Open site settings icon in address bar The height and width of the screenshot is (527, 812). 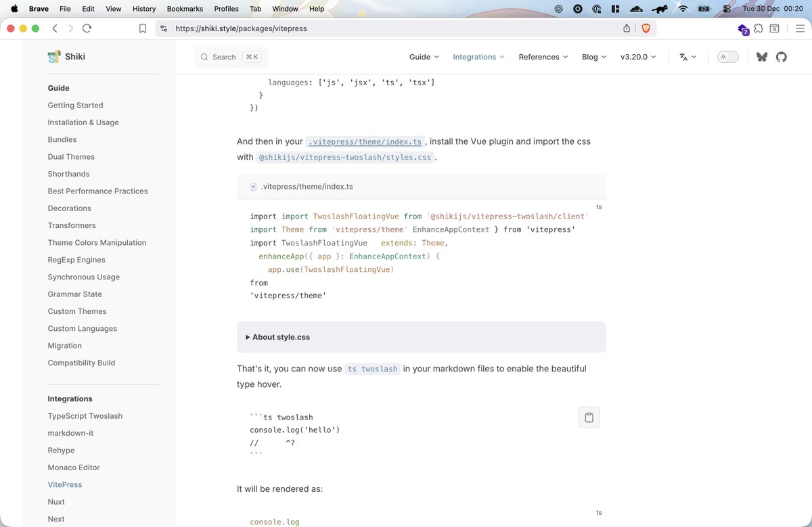click(164, 28)
